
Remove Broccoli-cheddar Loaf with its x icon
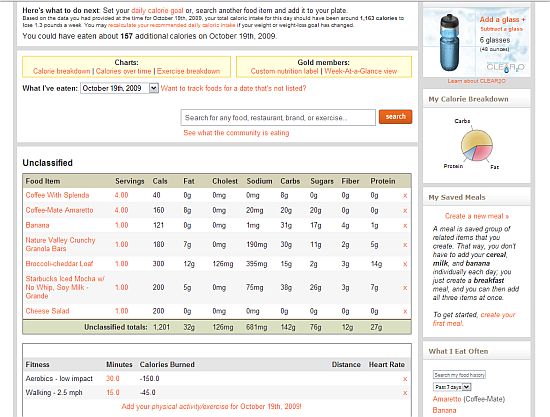405,264
